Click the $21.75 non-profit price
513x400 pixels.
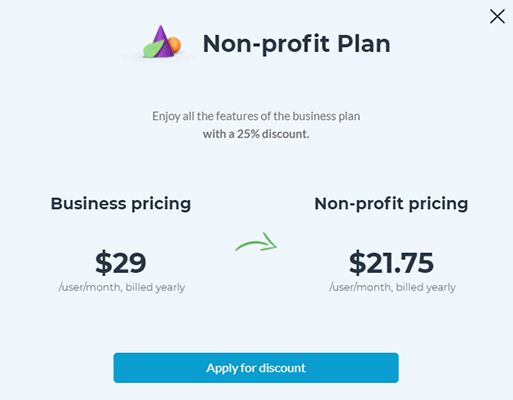point(391,263)
